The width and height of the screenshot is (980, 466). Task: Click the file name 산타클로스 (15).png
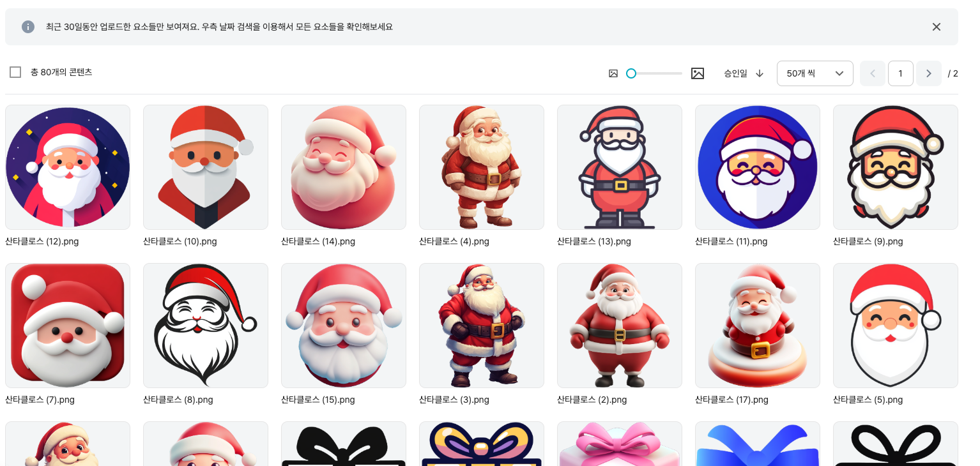pos(318,400)
